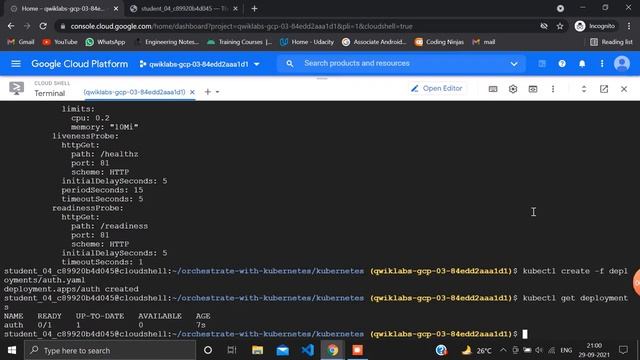Open the mail bookmark

(x=484, y=42)
